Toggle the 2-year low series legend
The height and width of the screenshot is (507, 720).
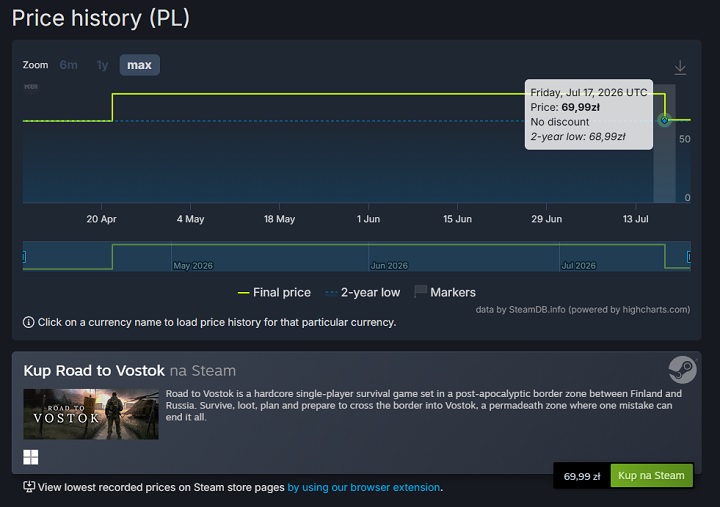pyautogui.click(x=362, y=293)
